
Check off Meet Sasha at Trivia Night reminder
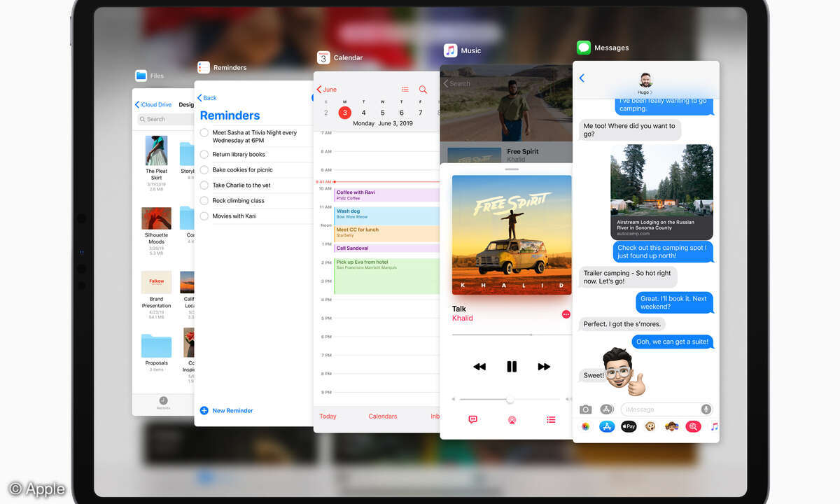(x=204, y=132)
